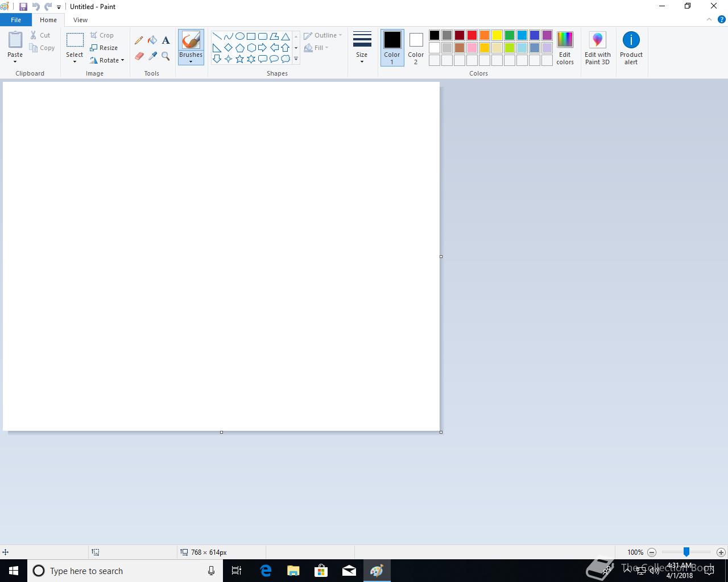Open the Outline dropdown
Image resolution: width=728 pixels, height=582 pixels.
tap(323, 35)
